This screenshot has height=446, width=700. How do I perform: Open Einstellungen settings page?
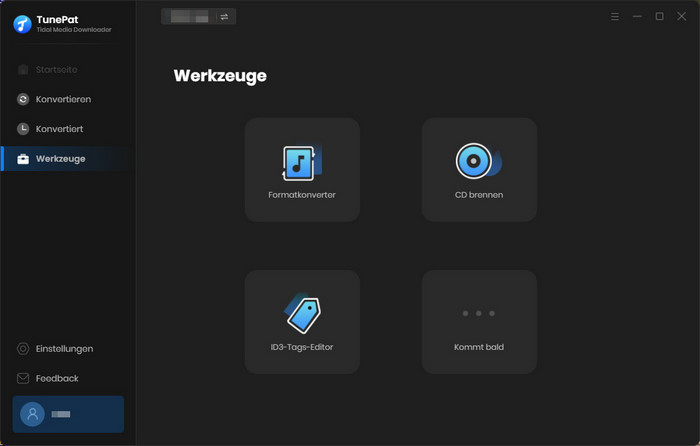tap(65, 349)
